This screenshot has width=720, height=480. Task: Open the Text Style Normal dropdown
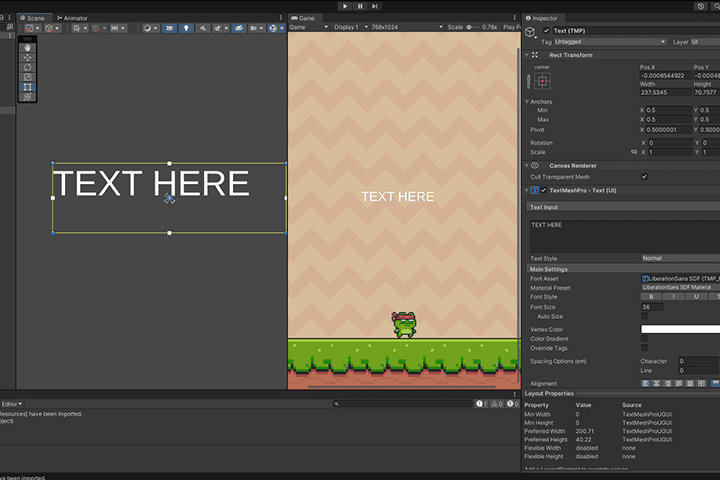680,258
